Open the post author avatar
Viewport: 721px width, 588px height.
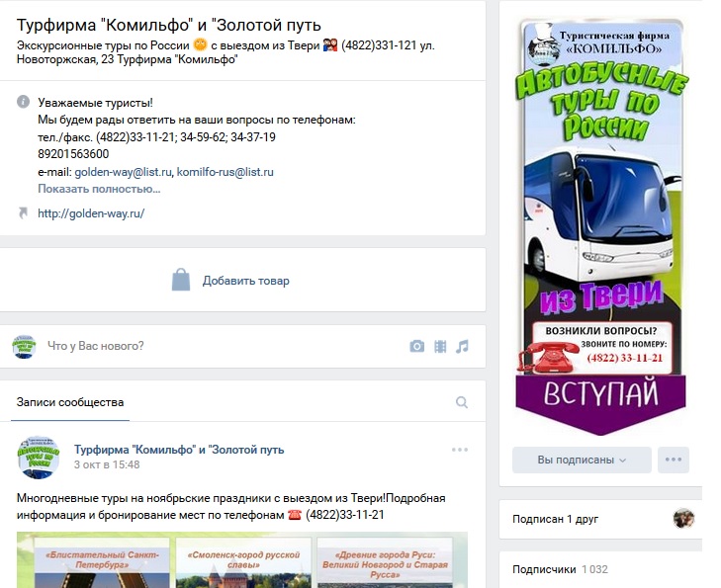point(39,458)
